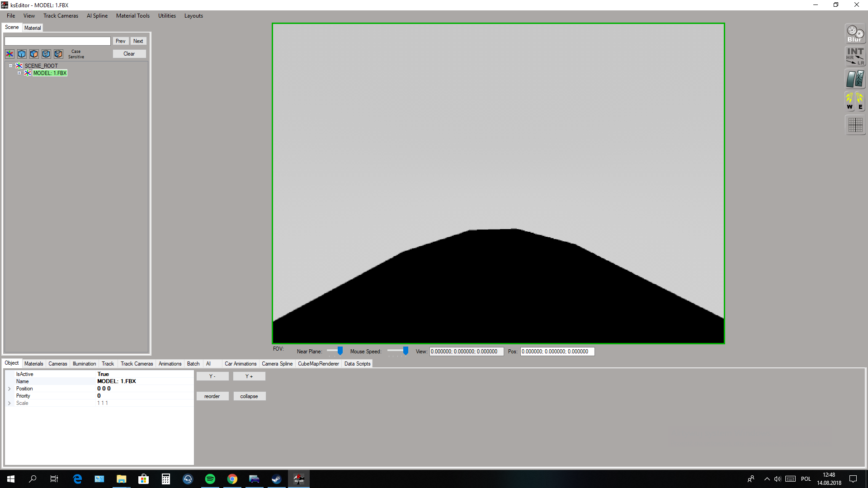
Task: Open the Utilities menu
Action: 167,16
